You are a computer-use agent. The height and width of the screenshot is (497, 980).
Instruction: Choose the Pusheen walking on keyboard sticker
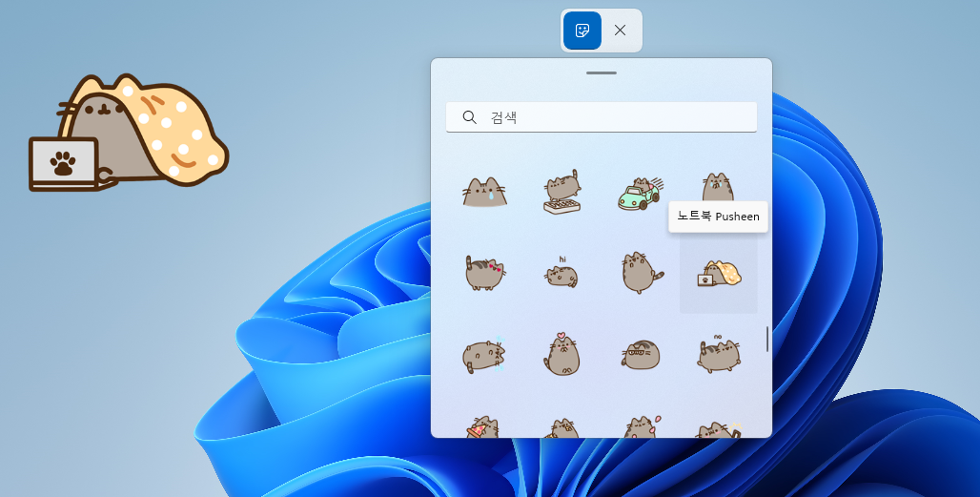click(561, 192)
